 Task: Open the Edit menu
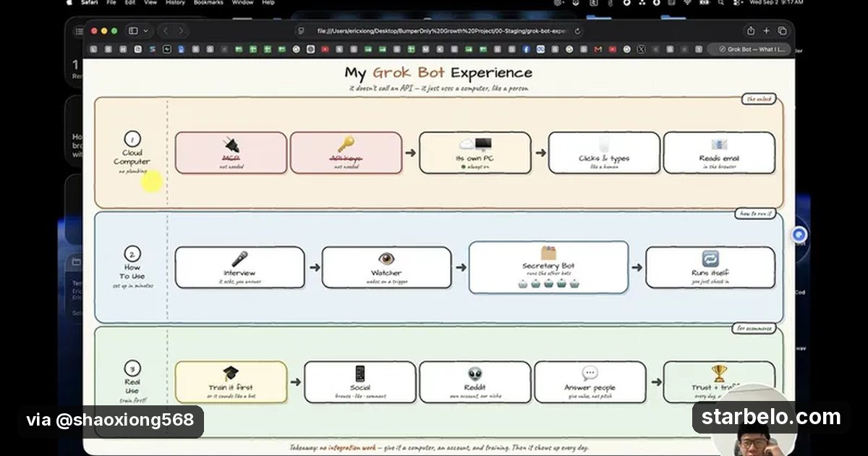click(130, 3)
